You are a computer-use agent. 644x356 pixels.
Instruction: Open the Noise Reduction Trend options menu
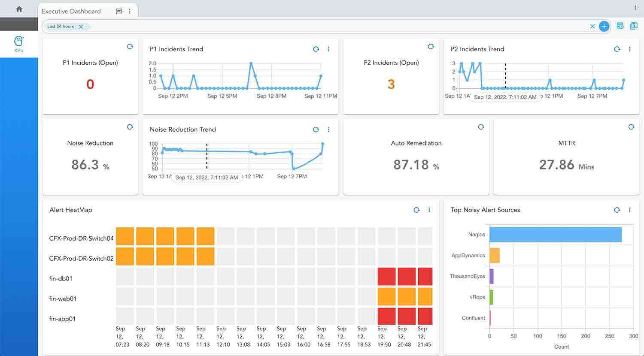pos(329,129)
